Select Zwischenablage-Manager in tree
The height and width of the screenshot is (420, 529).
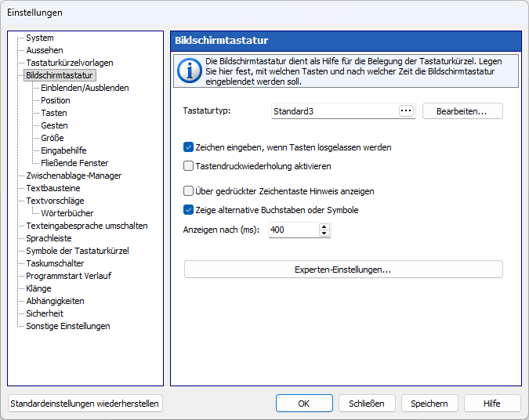tap(74, 176)
